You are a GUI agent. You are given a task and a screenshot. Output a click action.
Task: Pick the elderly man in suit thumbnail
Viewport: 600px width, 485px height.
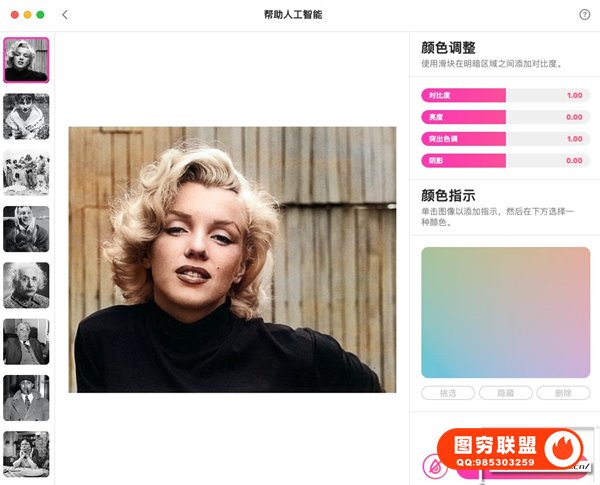click(26, 341)
